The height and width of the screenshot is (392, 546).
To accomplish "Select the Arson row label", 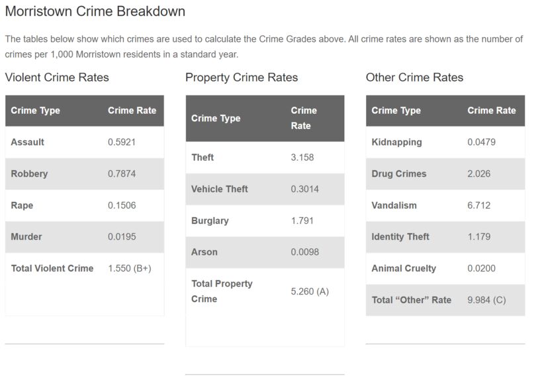I will [x=205, y=252].
